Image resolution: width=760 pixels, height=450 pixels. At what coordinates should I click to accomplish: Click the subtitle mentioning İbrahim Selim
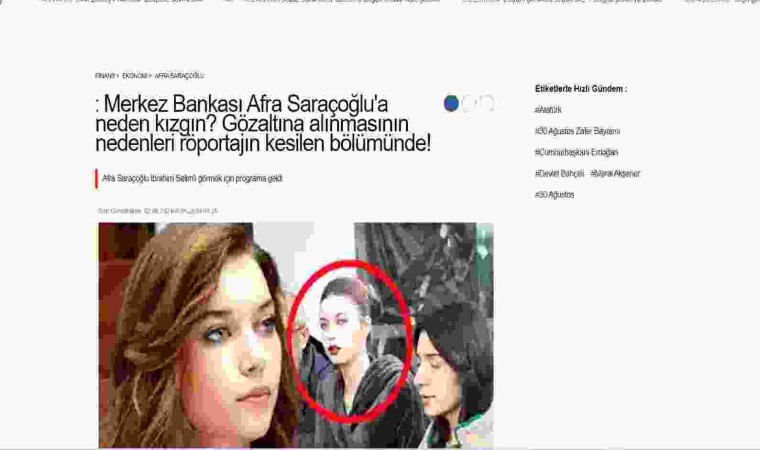click(x=180, y=179)
